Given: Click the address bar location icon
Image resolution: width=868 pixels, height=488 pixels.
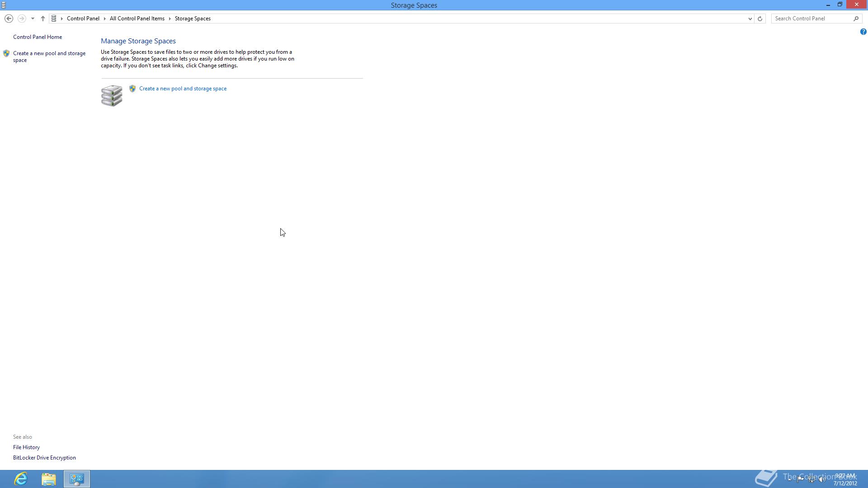Looking at the screenshot, I should 54,19.
